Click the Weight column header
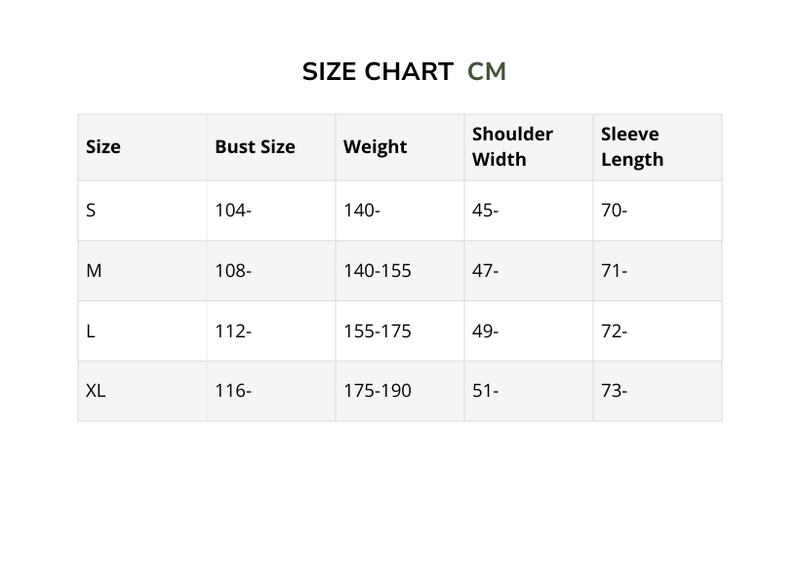The width and height of the screenshot is (800, 585). (375, 147)
